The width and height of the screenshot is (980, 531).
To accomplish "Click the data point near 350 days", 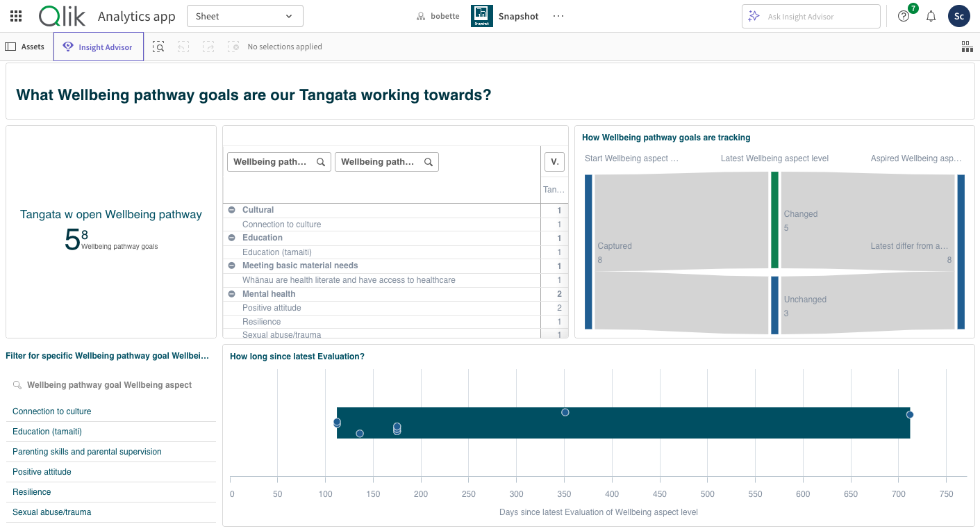I will click(565, 412).
